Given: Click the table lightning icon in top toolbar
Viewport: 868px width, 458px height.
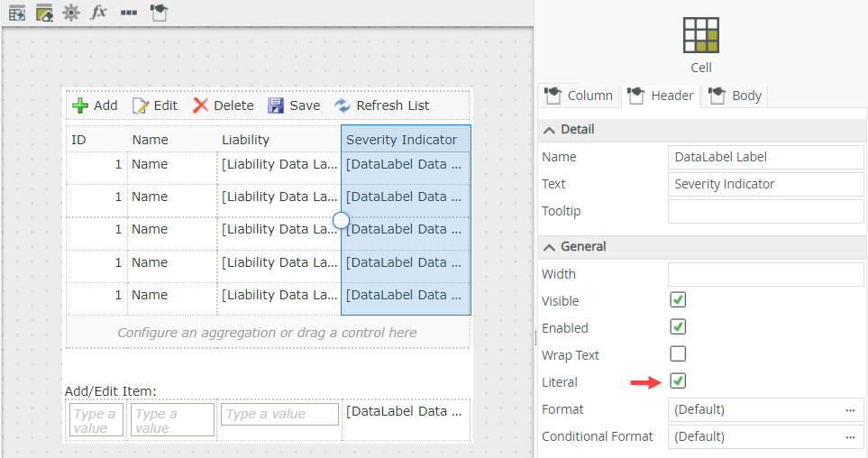Looking at the screenshot, I should [17, 13].
